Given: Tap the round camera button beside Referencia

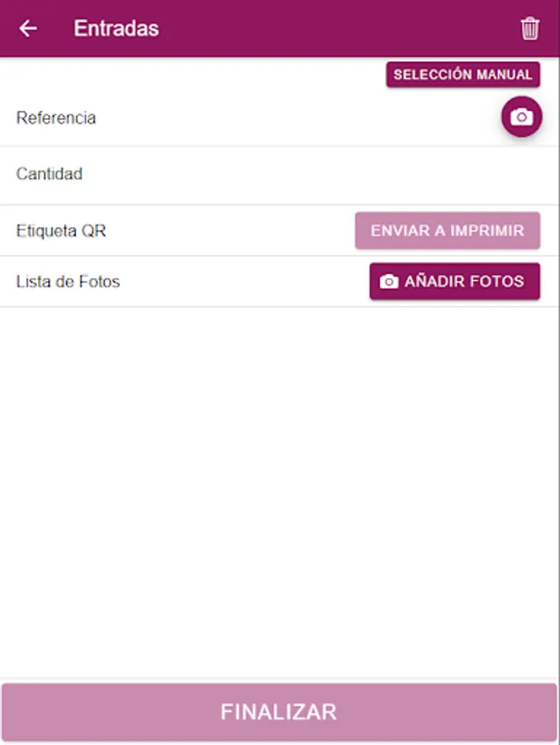Looking at the screenshot, I should coord(521,117).
